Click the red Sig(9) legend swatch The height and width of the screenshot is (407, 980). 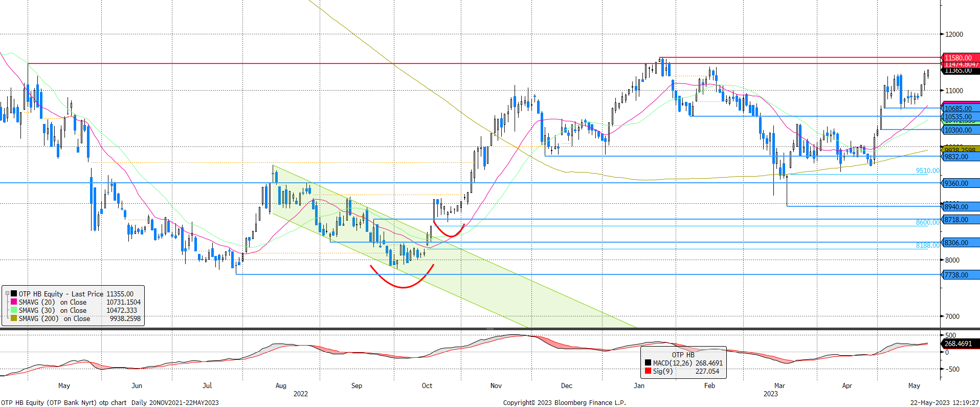648,371
